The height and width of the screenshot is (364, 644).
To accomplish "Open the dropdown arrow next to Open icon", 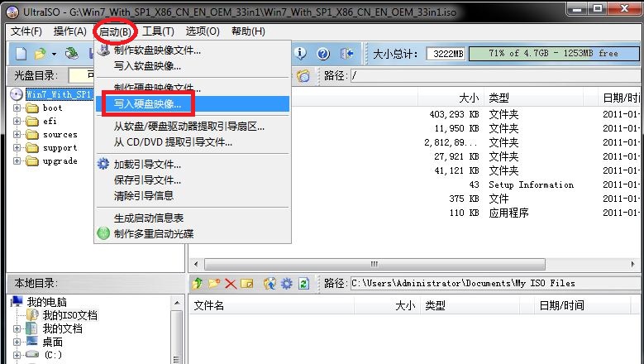I will click(x=54, y=54).
